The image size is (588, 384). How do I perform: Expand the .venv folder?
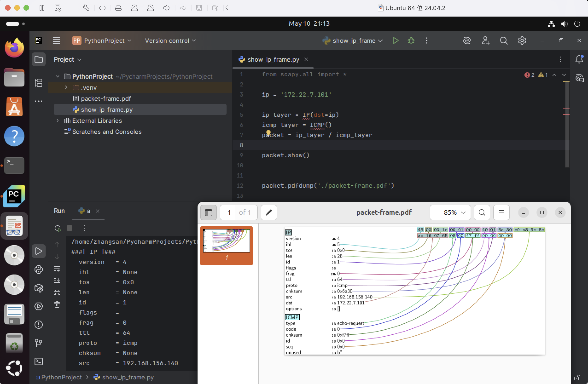tap(66, 87)
